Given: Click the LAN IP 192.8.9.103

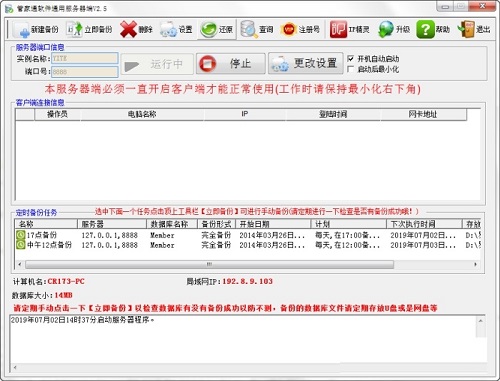Looking at the screenshot, I should coord(247,281).
